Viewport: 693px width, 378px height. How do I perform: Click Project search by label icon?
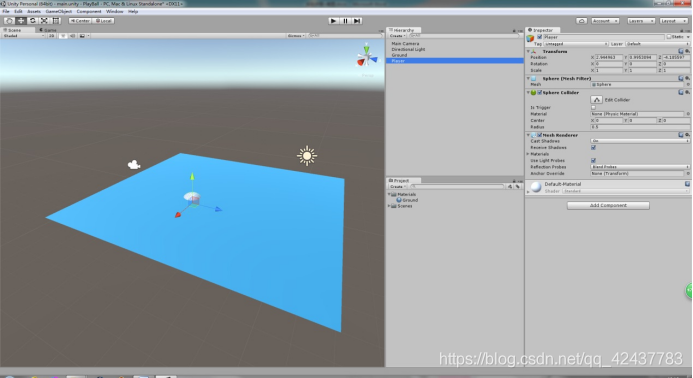click(518, 187)
